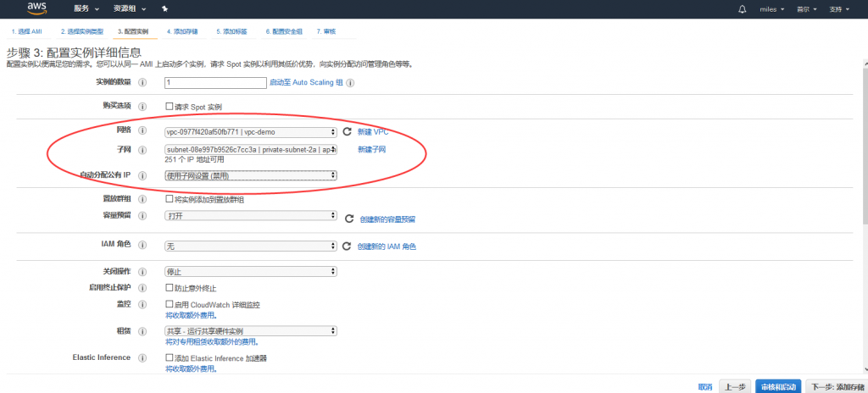
Task: Open the 关闭操作 dropdown
Action: click(251, 272)
